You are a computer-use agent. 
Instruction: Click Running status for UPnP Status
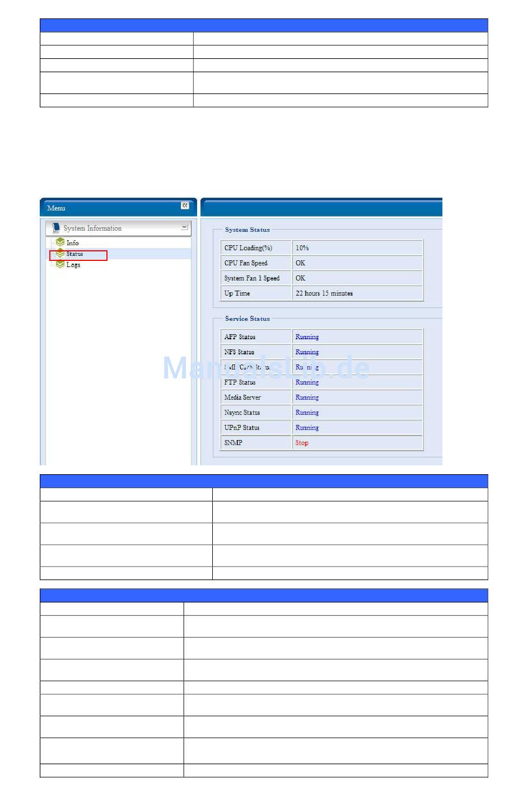307,428
